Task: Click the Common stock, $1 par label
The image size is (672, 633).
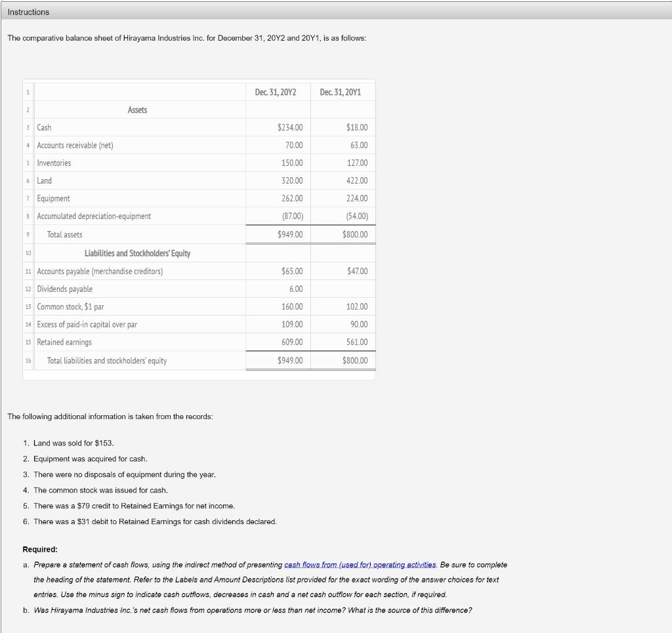Action: (69, 306)
